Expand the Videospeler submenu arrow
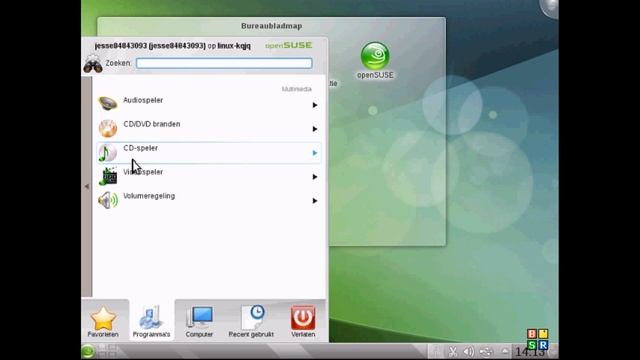640x360 pixels. coord(315,177)
